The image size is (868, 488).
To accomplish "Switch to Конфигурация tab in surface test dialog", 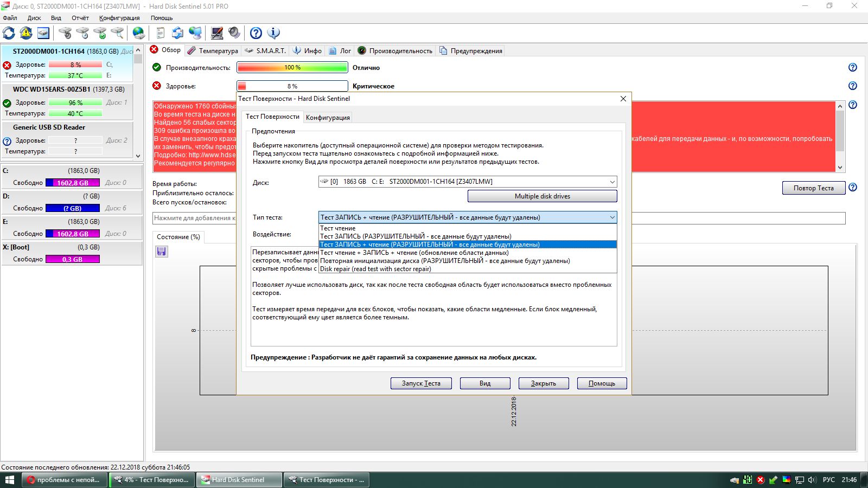I will tap(328, 118).
